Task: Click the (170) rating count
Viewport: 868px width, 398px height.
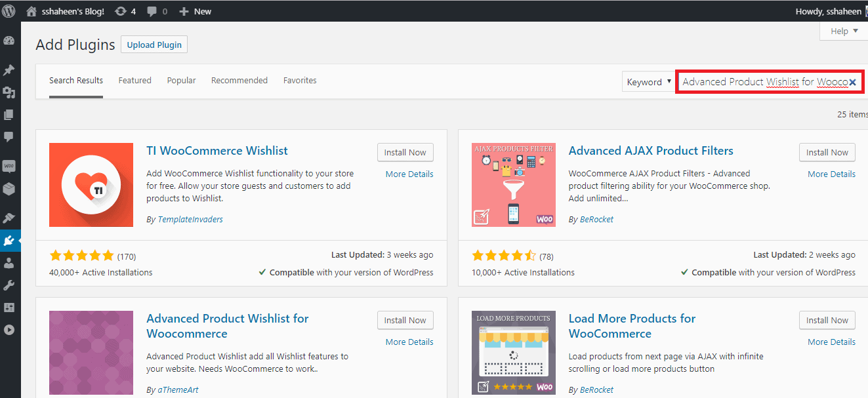Action: click(127, 256)
